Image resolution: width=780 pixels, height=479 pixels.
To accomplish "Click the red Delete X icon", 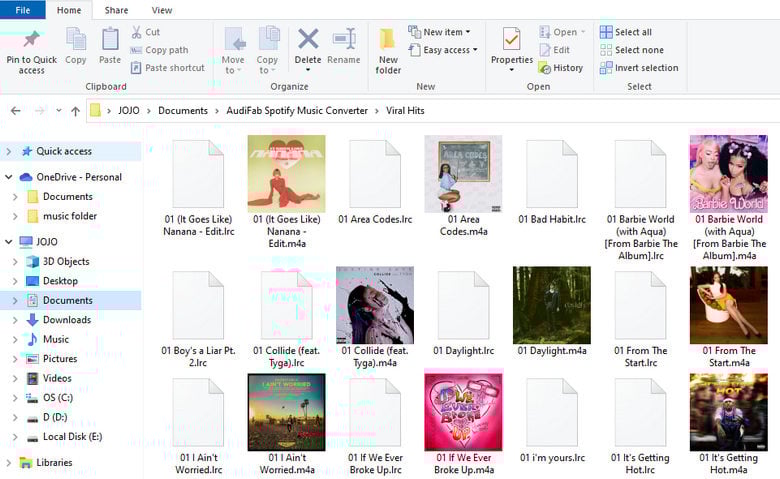I will tap(308, 39).
